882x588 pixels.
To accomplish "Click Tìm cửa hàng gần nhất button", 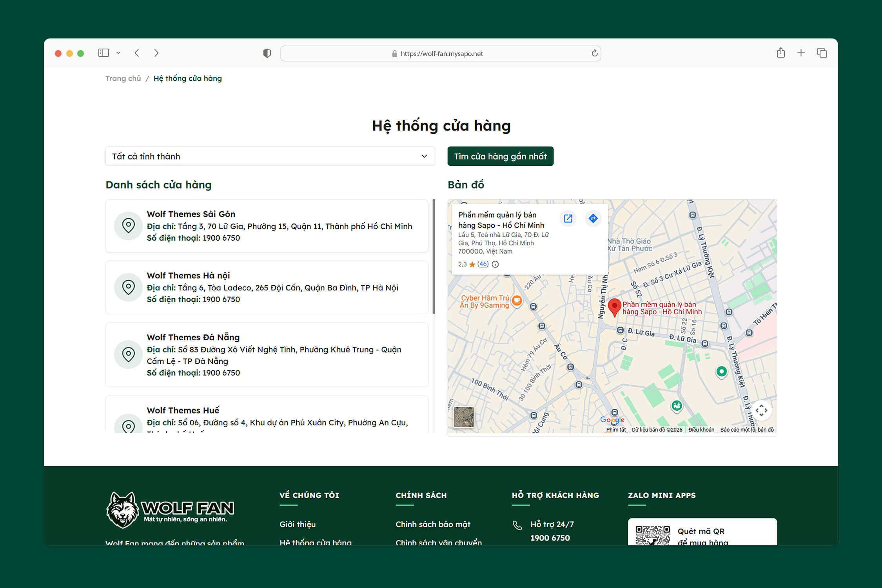I will [501, 156].
